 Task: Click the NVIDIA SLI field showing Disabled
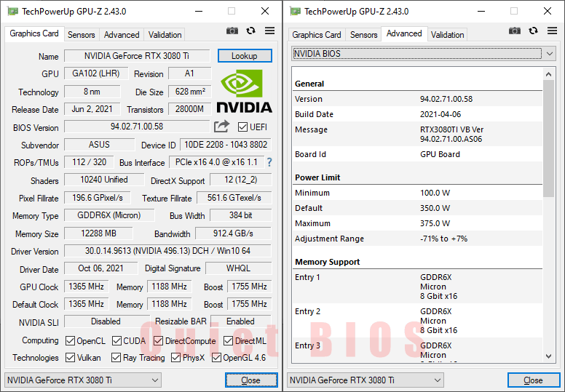click(106, 321)
